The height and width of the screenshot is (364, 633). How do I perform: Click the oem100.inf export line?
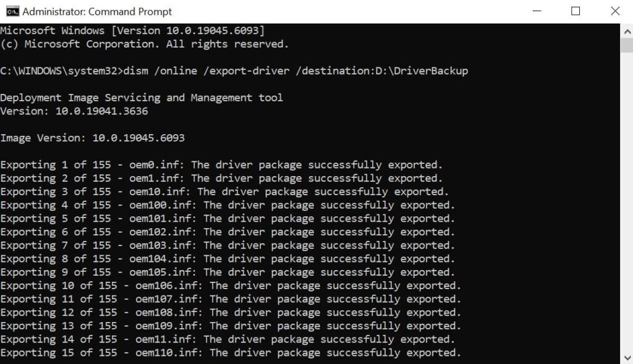coord(227,205)
